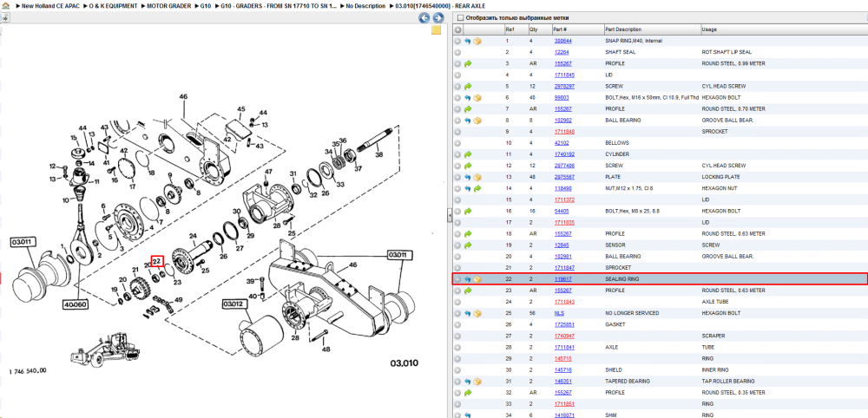The image size is (868, 418).
Task: Open part number 1725851 link
Action: point(564,324)
